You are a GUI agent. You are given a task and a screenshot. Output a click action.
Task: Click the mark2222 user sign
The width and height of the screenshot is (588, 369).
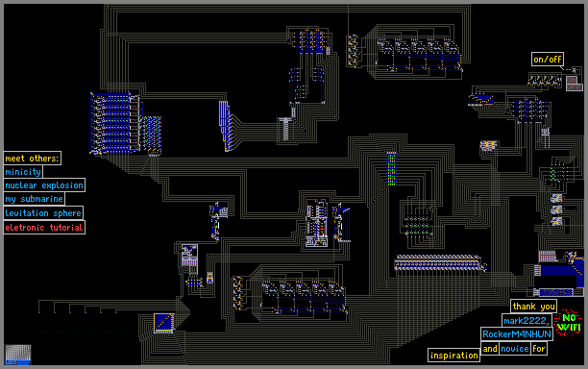coord(527,321)
